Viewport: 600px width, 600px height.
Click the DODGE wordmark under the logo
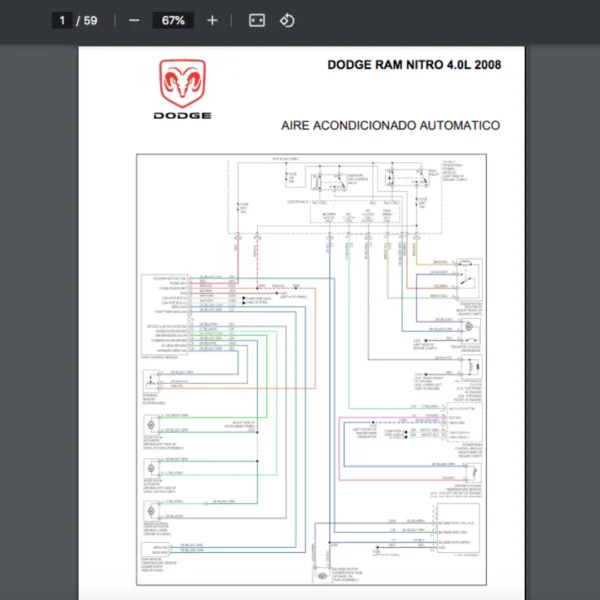182,116
